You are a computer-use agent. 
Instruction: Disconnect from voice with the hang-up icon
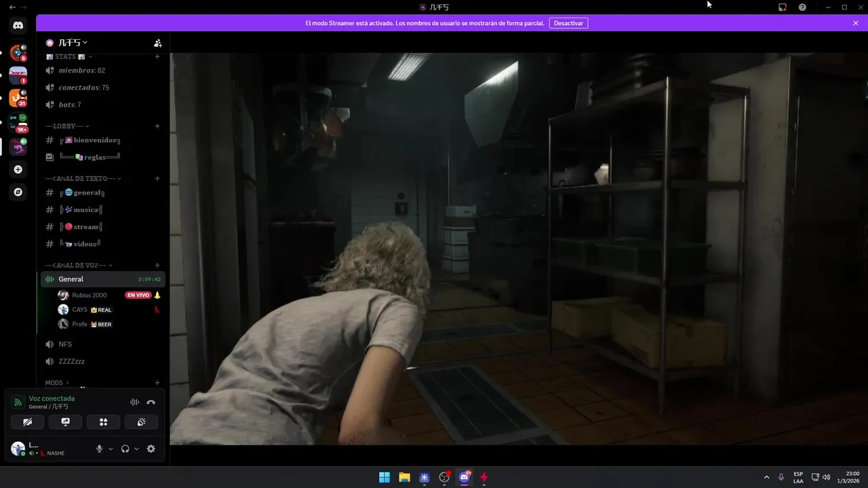pos(151,402)
